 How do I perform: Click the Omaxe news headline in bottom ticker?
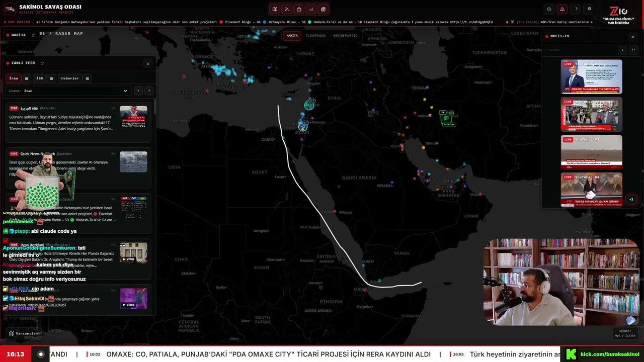pyautogui.click(x=268, y=354)
